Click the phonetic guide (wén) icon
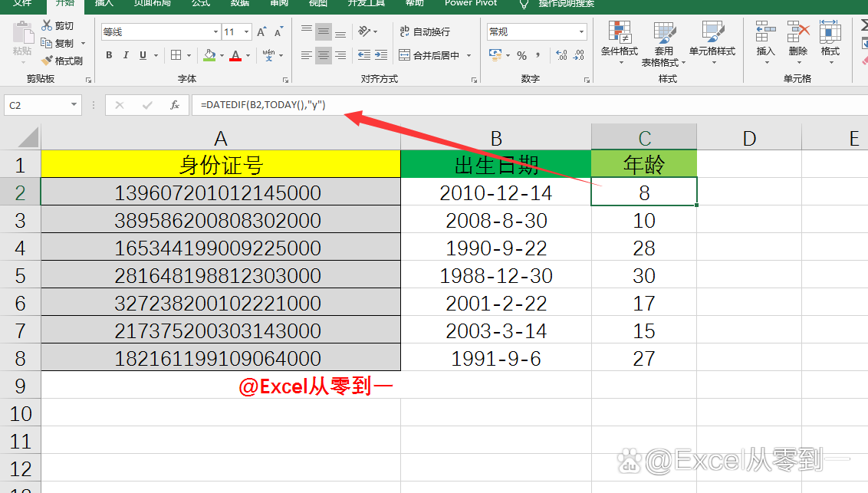The image size is (868, 493). (269, 55)
